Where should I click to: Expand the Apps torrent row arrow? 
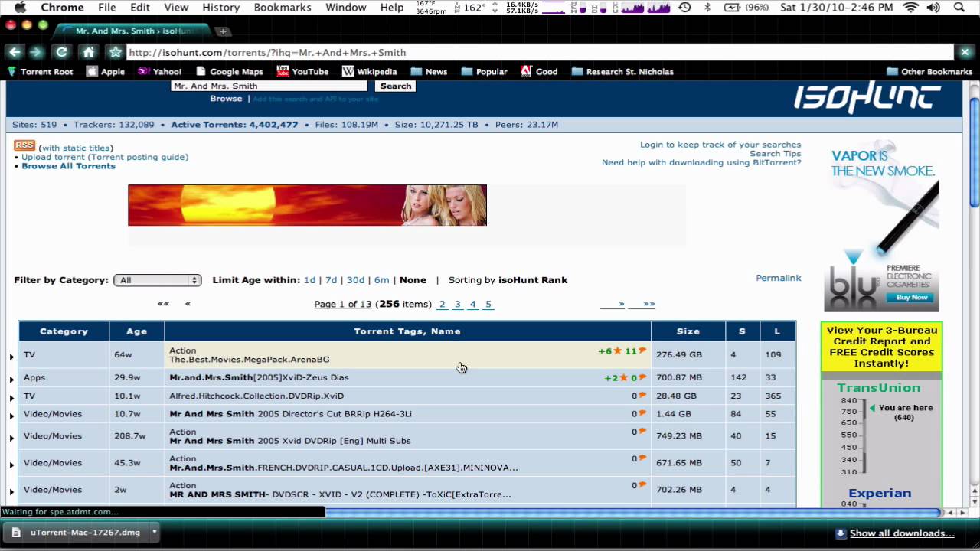(11, 379)
